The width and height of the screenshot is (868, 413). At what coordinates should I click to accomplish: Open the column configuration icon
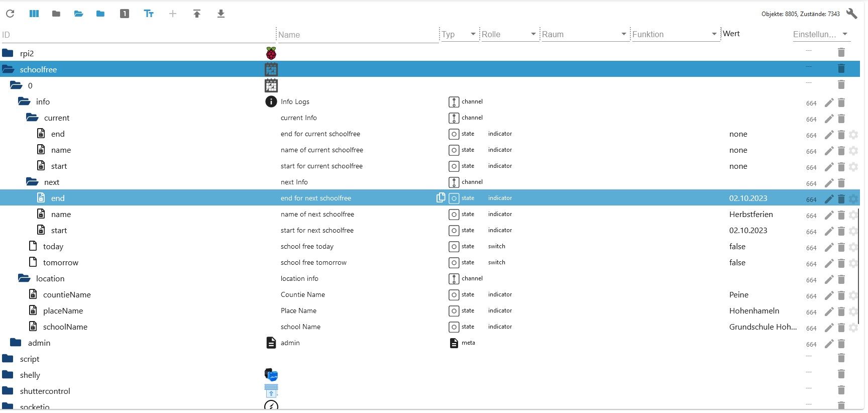click(34, 14)
